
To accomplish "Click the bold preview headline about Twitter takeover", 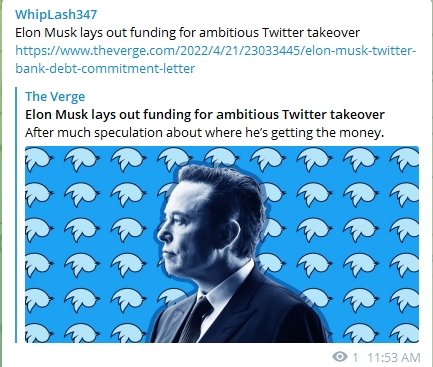I will tap(205, 114).
